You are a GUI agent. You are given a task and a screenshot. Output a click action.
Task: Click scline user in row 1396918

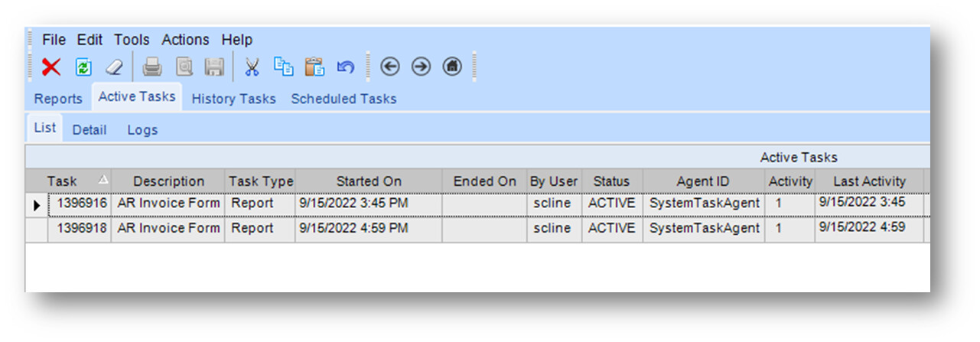554,229
